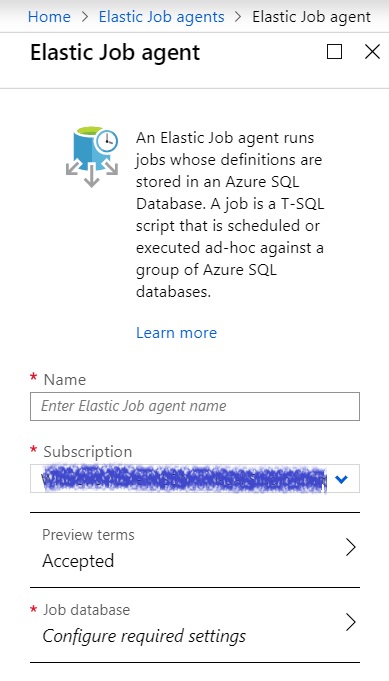Expand Job database chevron
The height and width of the screenshot is (681, 389).
tap(351, 622)
